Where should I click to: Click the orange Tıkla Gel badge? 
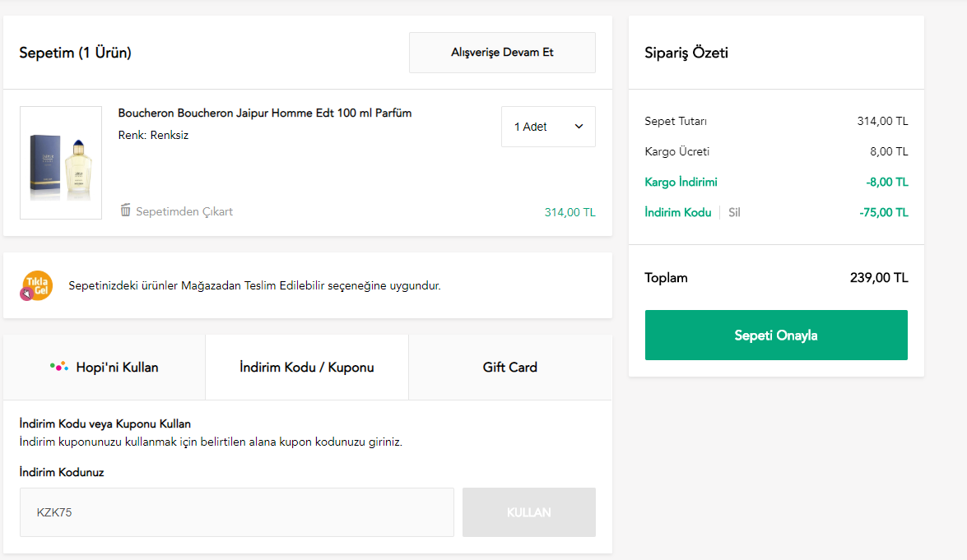click(36, 285)
